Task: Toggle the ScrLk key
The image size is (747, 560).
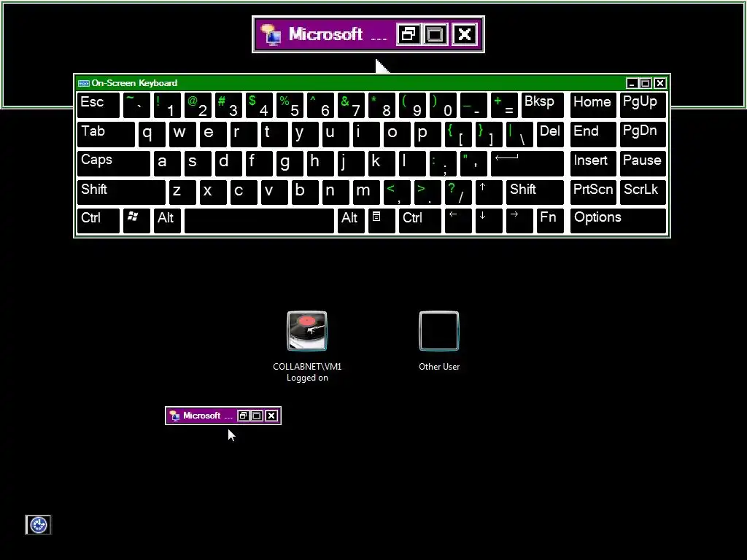Action: coord(643,192)
